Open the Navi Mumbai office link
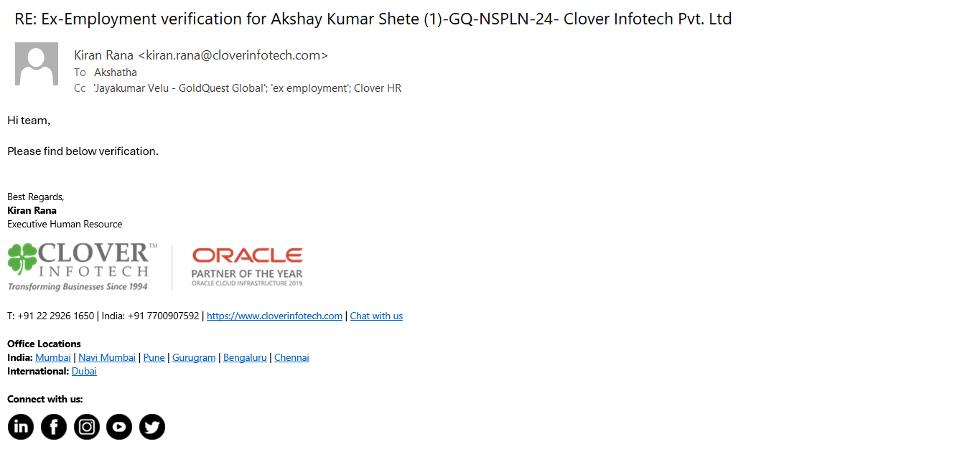Screen dimensions: 980x457 coord(107,358)
